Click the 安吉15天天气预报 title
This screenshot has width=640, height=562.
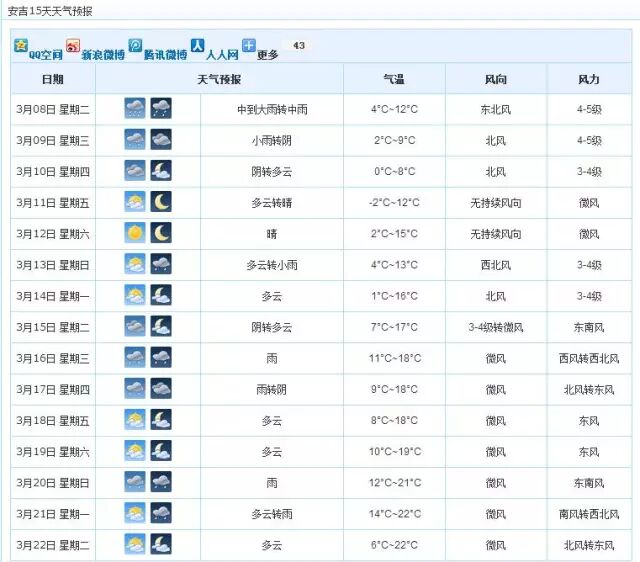click(x=50, y=11)
